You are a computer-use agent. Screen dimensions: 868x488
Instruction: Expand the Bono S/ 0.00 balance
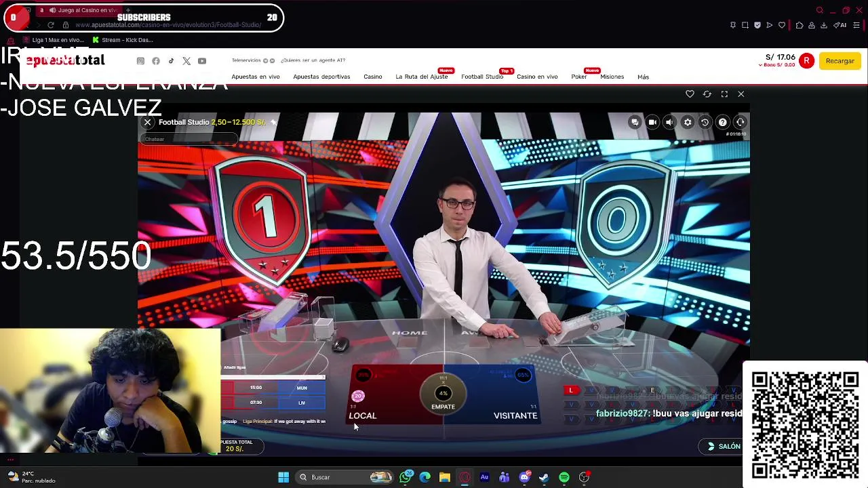777,65
